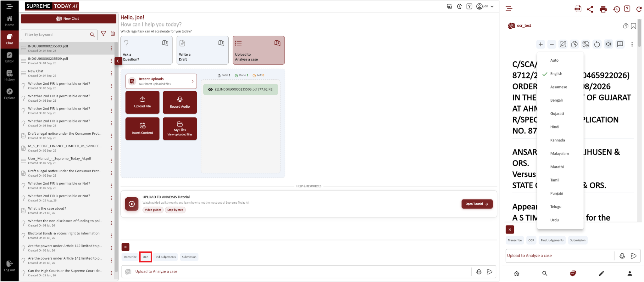644x282 pixels.
Task: Click the right panel hamburger menu
Action: pyautogui.click(x=509, y=9)
